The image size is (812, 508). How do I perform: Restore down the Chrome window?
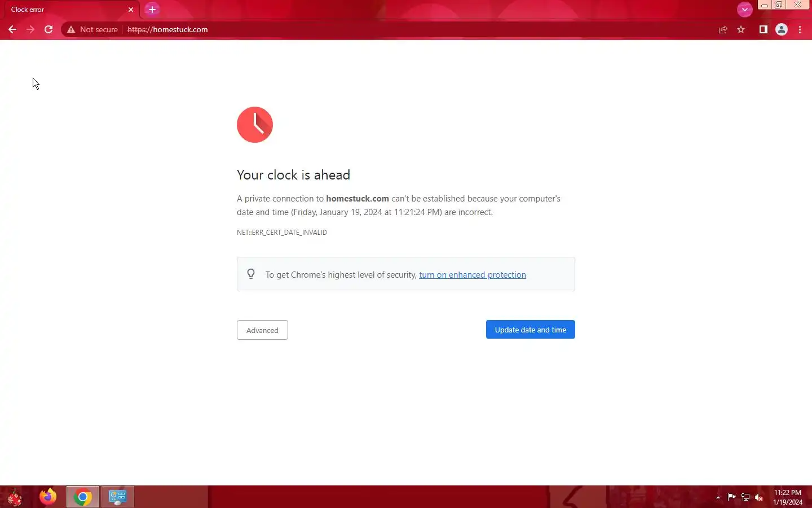(x=778, y=5)
